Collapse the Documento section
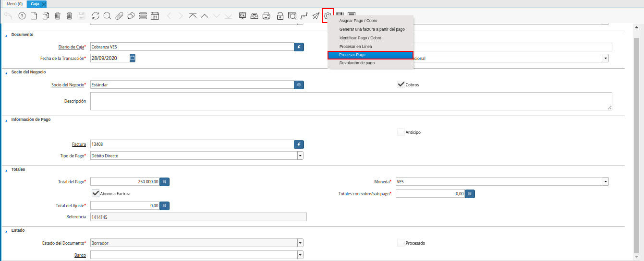644x261 pixels. click(7, 35)
